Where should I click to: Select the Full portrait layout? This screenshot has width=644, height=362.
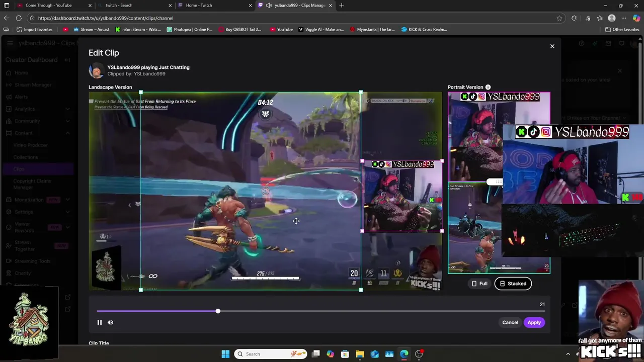tap(479, 284)
